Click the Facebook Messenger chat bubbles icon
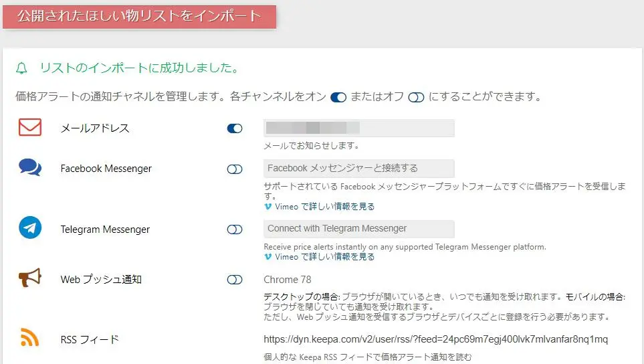This screenshot has height=364, width=644. [30, 168]
